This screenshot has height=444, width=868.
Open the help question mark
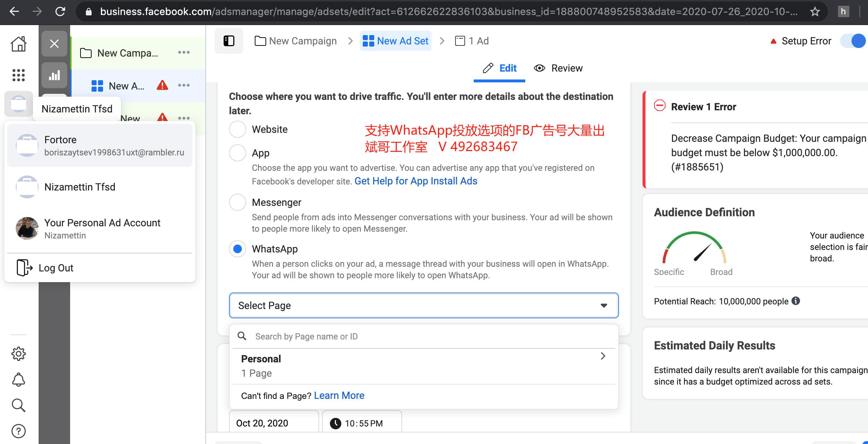[x=19, y=431]
